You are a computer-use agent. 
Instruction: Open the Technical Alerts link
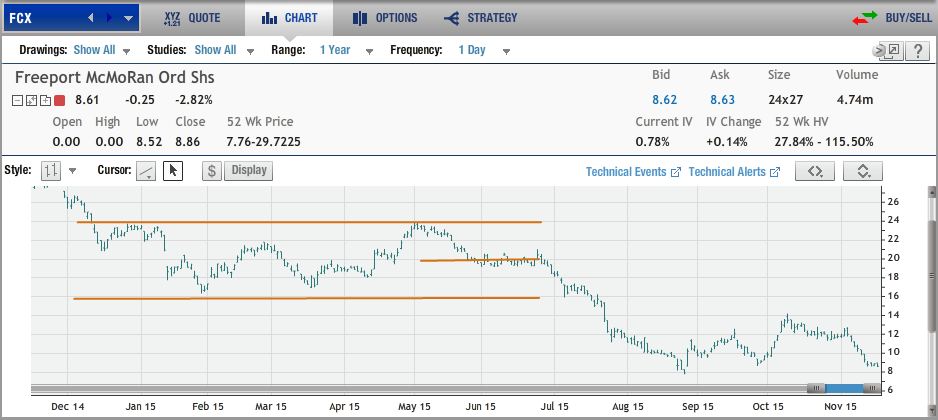click(727, 172)
